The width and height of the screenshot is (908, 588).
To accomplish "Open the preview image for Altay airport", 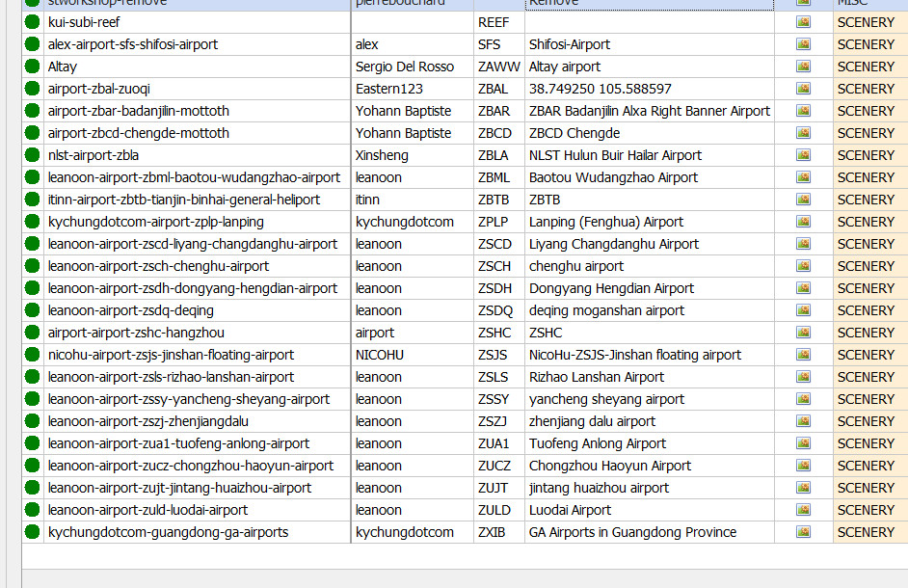I will [x=803, y=67].
